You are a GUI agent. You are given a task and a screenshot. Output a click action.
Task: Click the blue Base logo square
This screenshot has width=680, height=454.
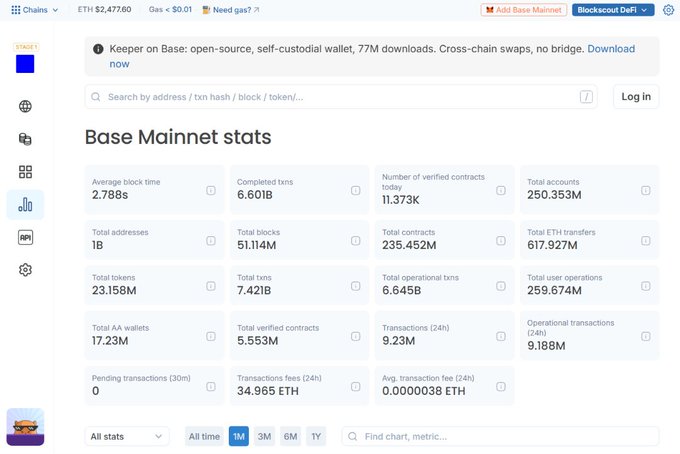pos(25,64)
